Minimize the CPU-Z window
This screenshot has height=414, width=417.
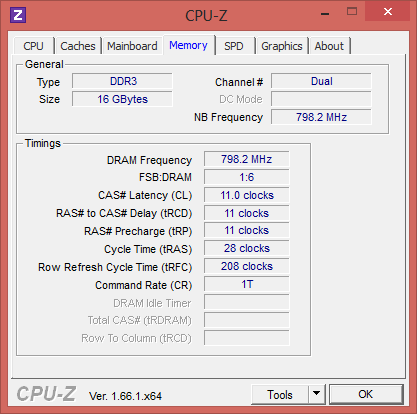point(325,13)
